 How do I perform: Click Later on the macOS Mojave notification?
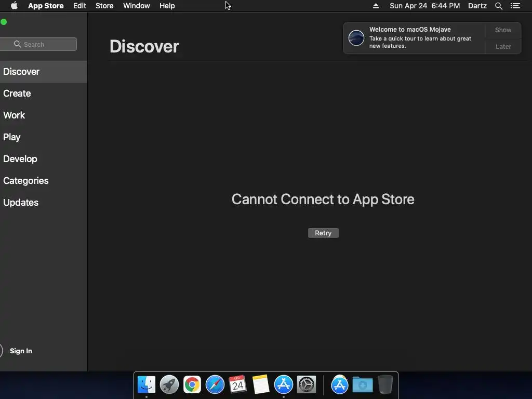coord(503,46)
